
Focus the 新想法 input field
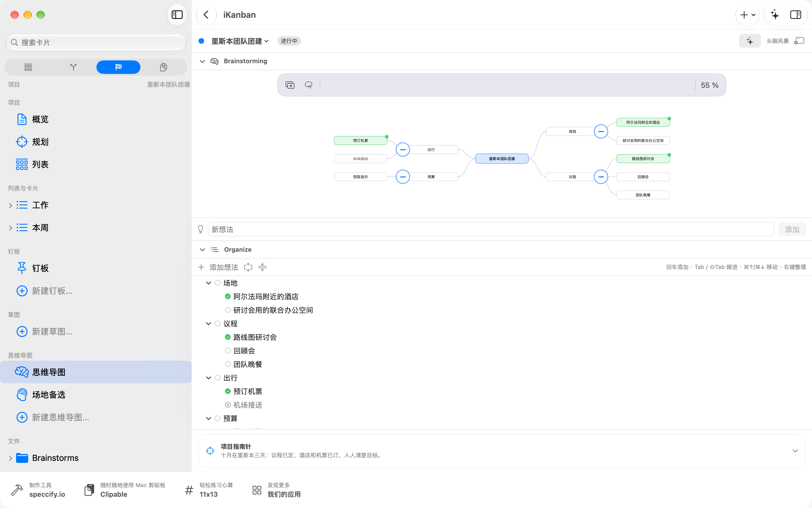491,229
